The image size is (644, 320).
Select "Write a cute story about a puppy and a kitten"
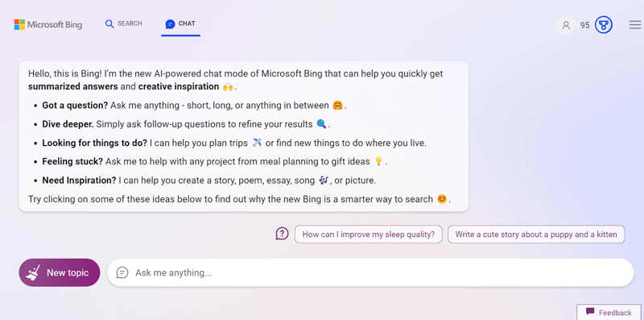tap(536, 235)
